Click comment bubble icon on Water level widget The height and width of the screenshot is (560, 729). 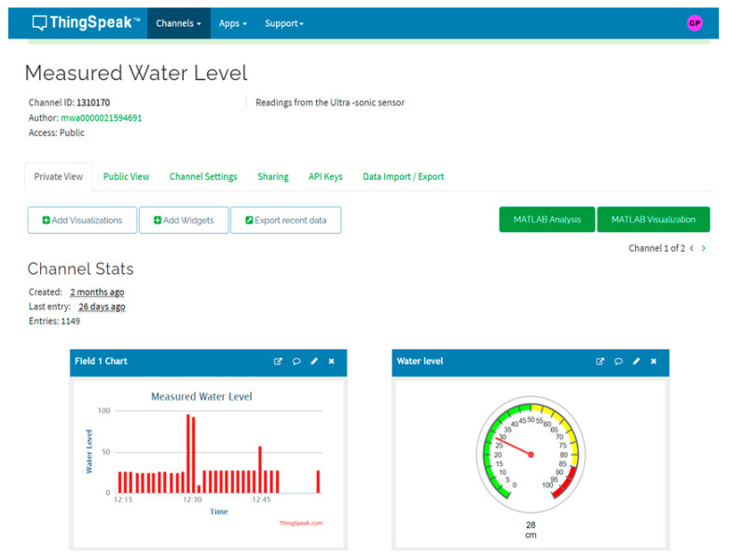click(x=618, y=362)
